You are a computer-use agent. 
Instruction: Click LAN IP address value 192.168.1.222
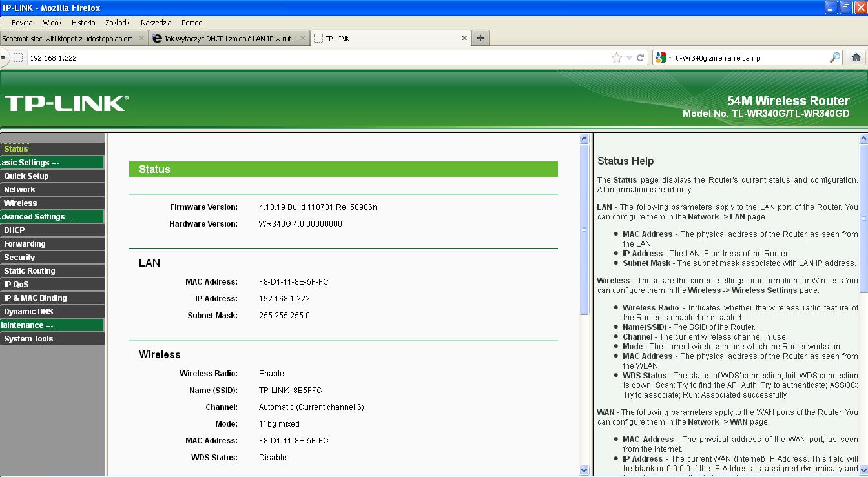pos(284,299)
